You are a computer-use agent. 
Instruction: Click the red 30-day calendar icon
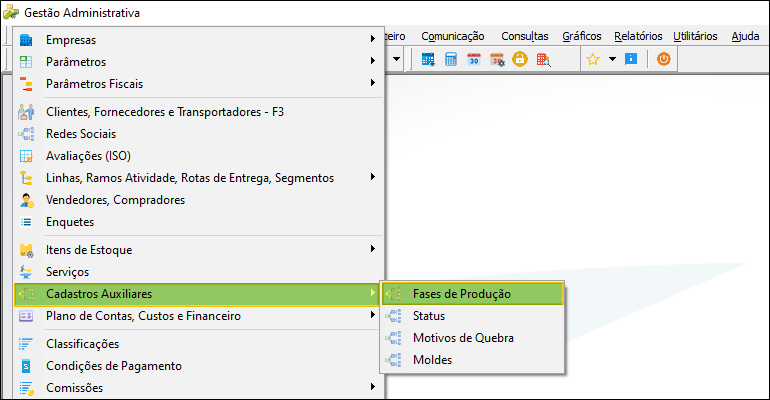click(474, 60)
